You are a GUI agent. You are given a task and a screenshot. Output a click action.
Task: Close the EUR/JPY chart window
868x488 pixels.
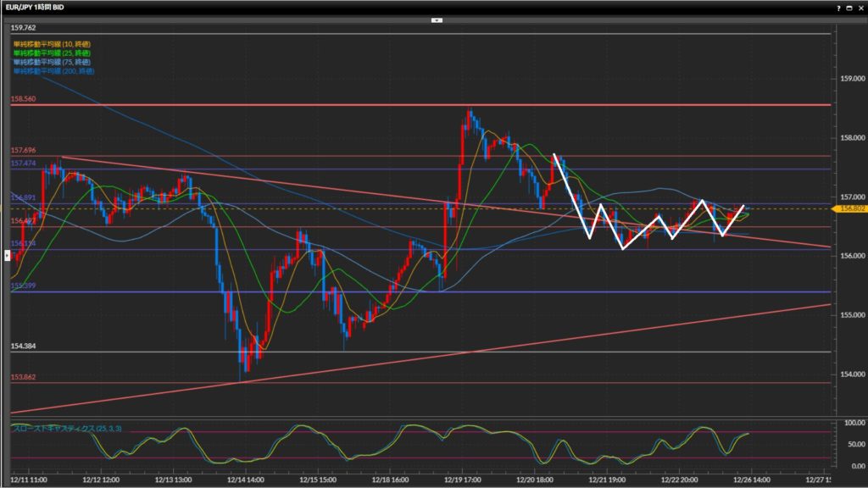(x=860, y=7)
